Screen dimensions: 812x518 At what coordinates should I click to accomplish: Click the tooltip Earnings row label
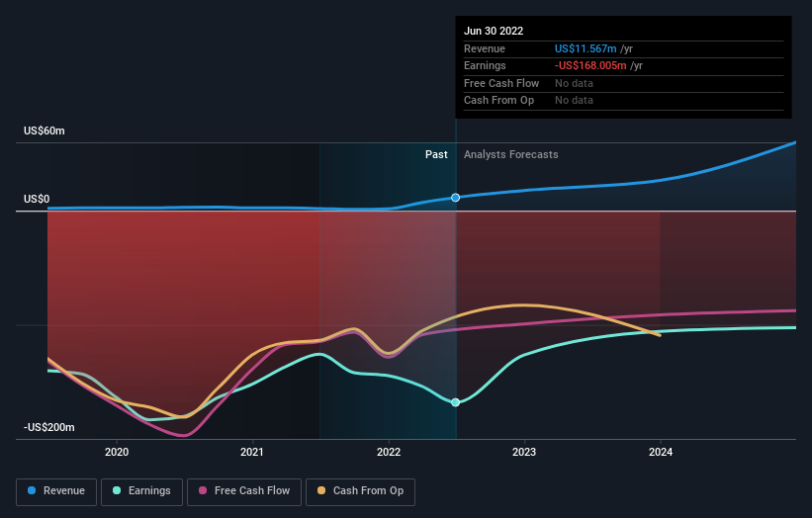pos(485,65)
